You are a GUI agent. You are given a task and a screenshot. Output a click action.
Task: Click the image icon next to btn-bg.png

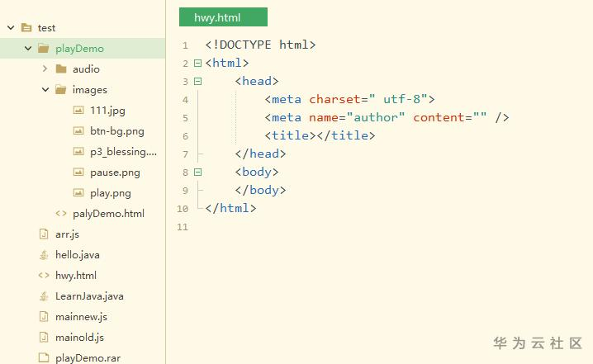click(79, 130)
